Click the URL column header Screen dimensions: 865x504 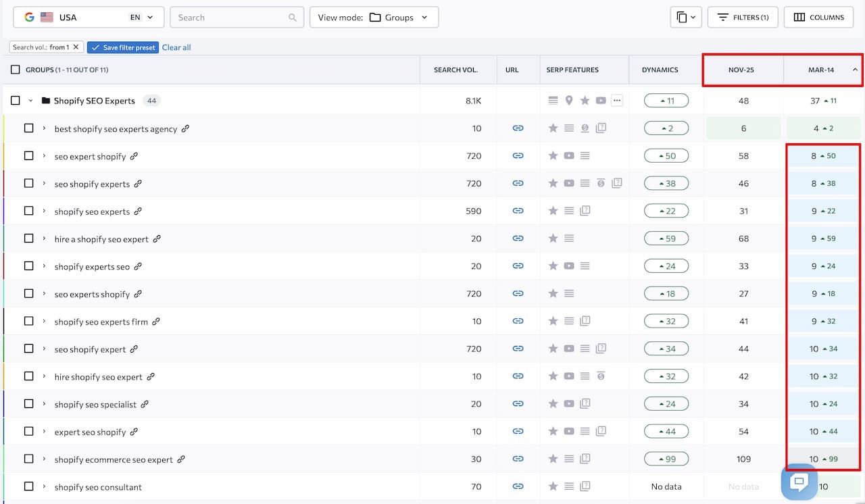coord(512,70)
